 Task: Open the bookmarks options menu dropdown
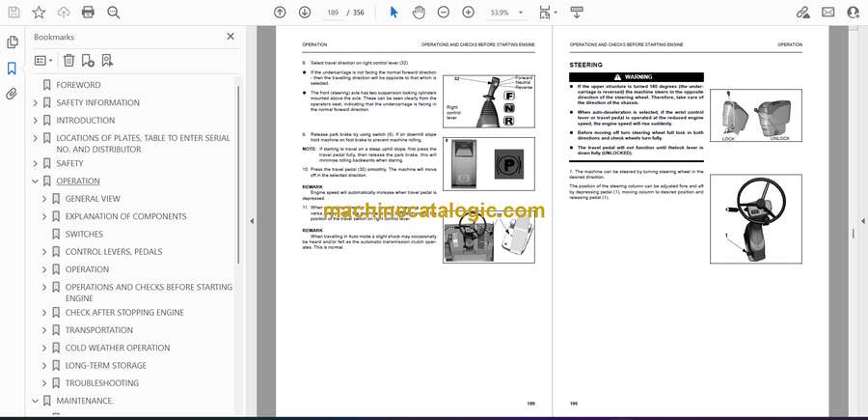click(43, 61)
